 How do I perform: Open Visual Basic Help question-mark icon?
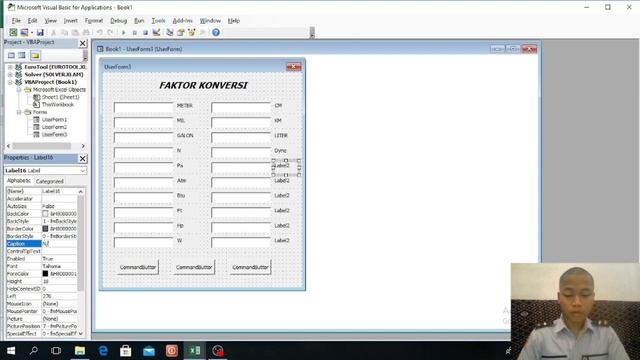click(216, 32)
